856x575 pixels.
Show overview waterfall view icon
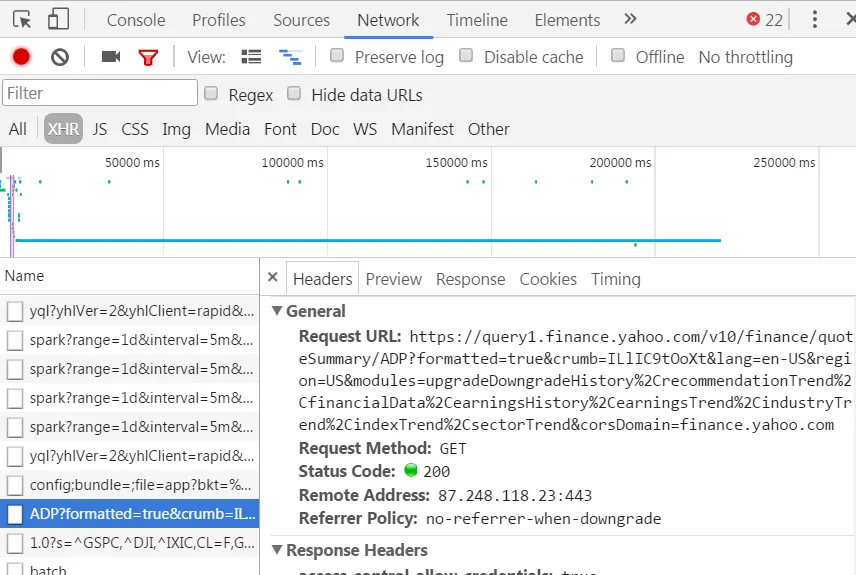click(x=290, y=57)
